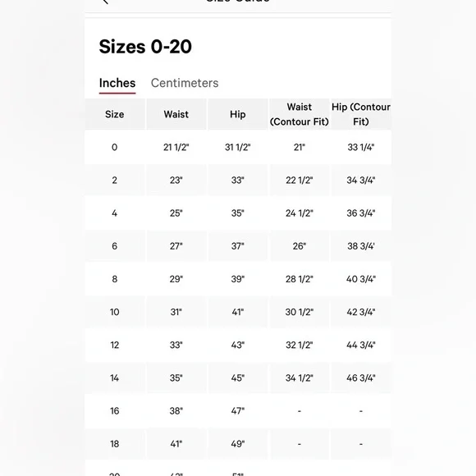Select the size 16 waist value 38"
Viewport: 476px width, 476px height.
tap(176, 410)
